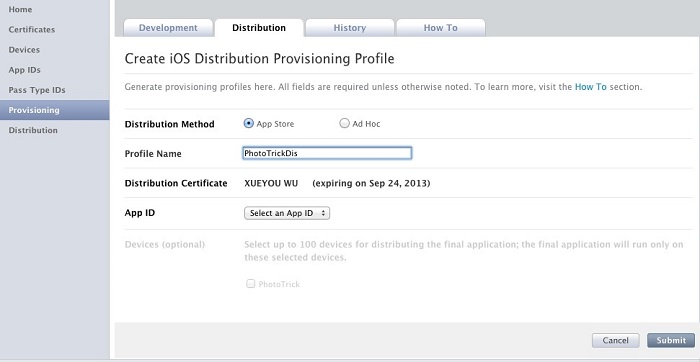
Task: Click the Profile Name text field
Action: click(327, 153)
